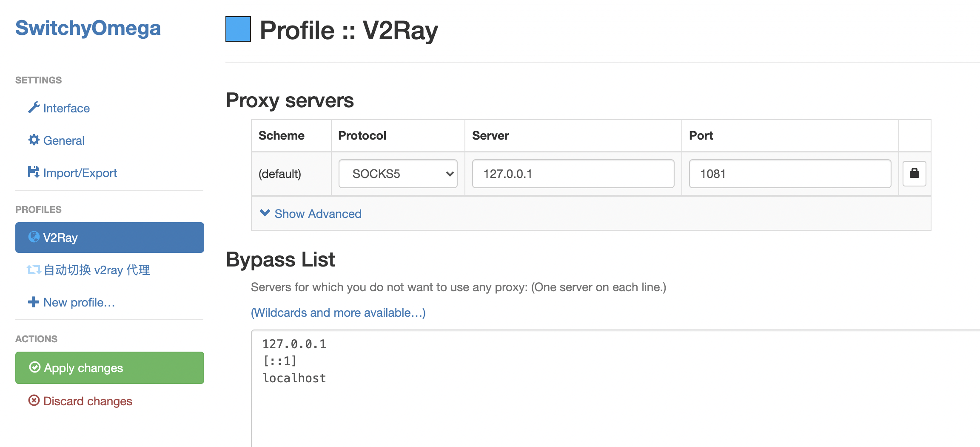Click the gear icon beside General
This screenshot has width=980, height=447.
[34, 140]
